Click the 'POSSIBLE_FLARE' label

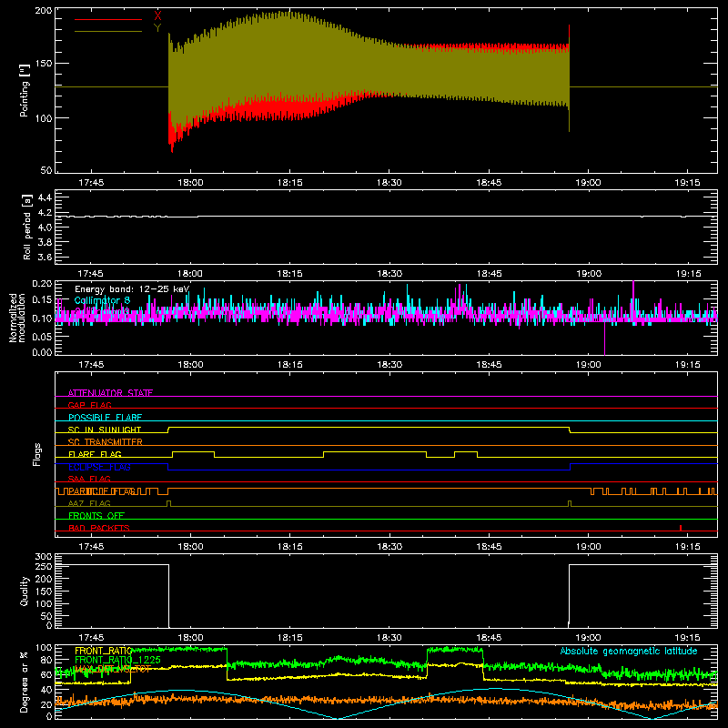pos(105,418)
